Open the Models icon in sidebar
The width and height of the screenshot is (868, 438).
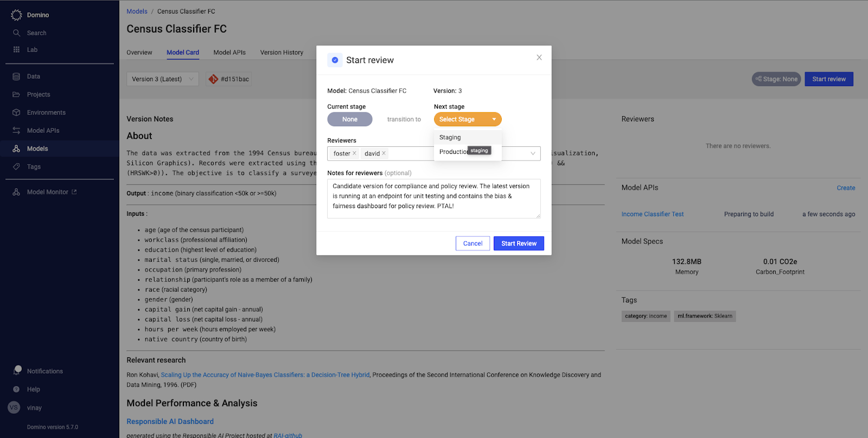click(16, 149)
